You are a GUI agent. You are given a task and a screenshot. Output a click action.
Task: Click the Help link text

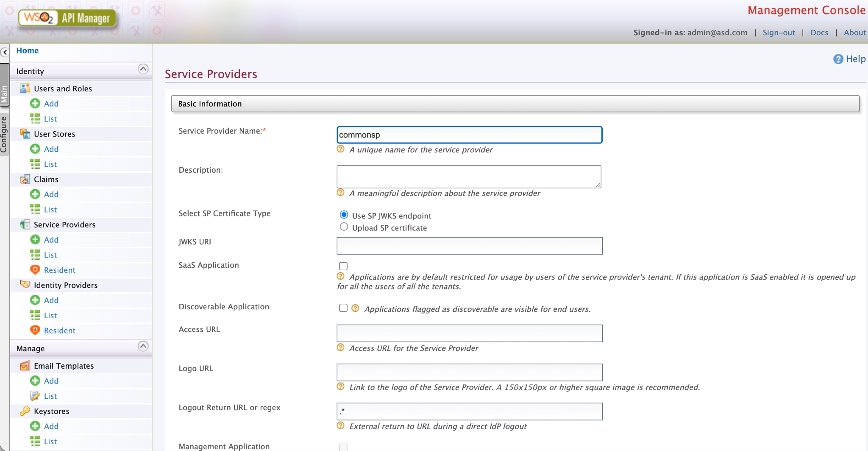pyautogui.click(x=856, y=59)
